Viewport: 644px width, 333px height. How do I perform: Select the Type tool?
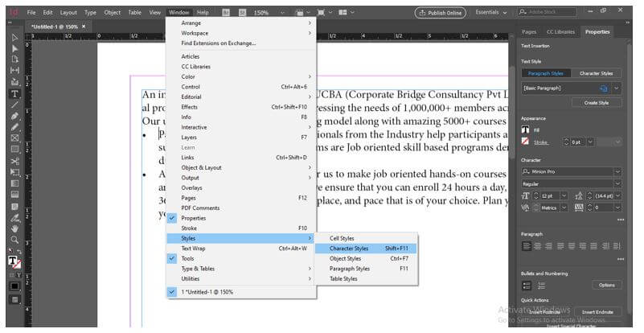(x=14, y=94)
